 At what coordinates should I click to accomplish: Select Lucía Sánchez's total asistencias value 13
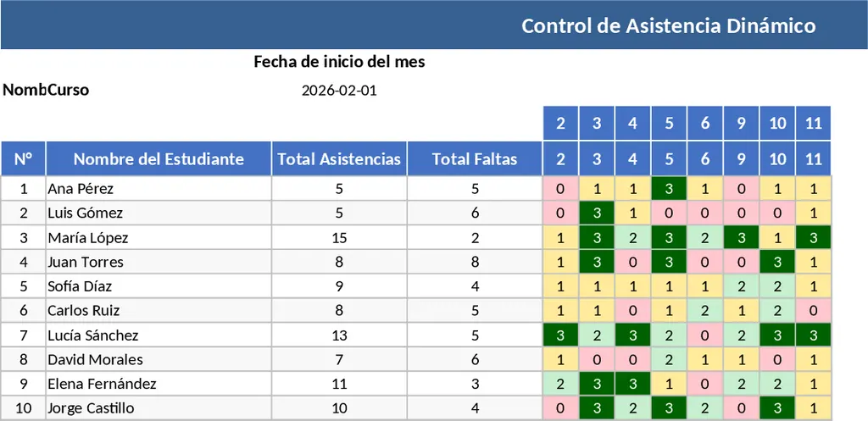click(x=339, y=335)
